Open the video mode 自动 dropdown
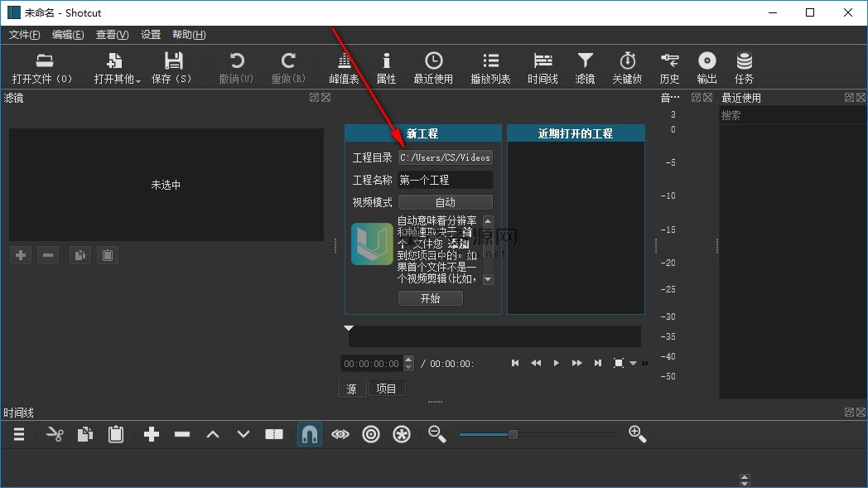This screenshot has width=868, height=488. tap(446, 202)
